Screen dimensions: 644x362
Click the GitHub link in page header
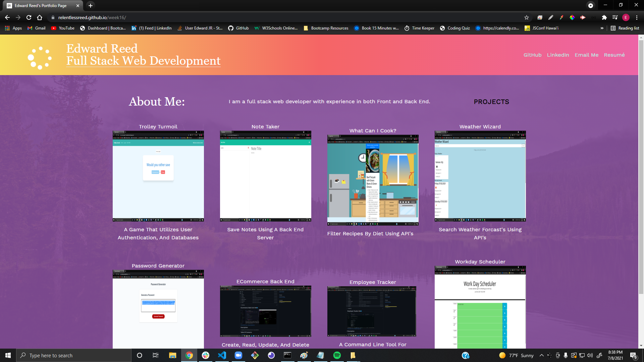[x=532, y=55]
